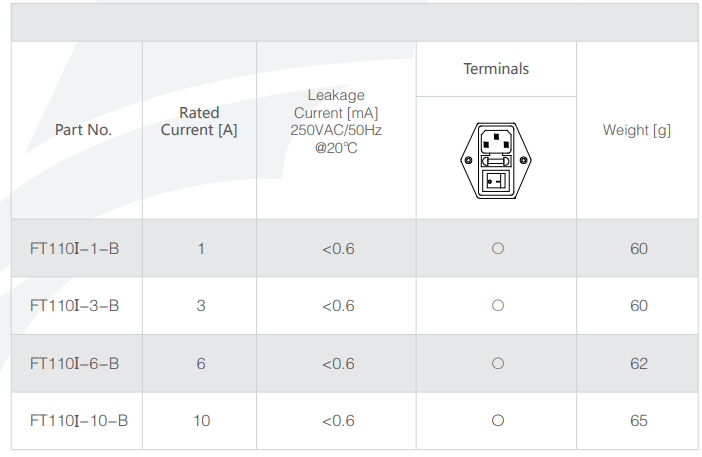Click rated current value 6

[x=201, y=363]
